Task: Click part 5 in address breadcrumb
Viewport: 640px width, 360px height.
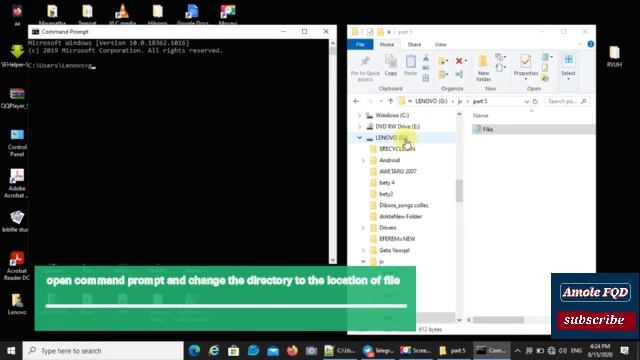Action: [x=480, y=101]
